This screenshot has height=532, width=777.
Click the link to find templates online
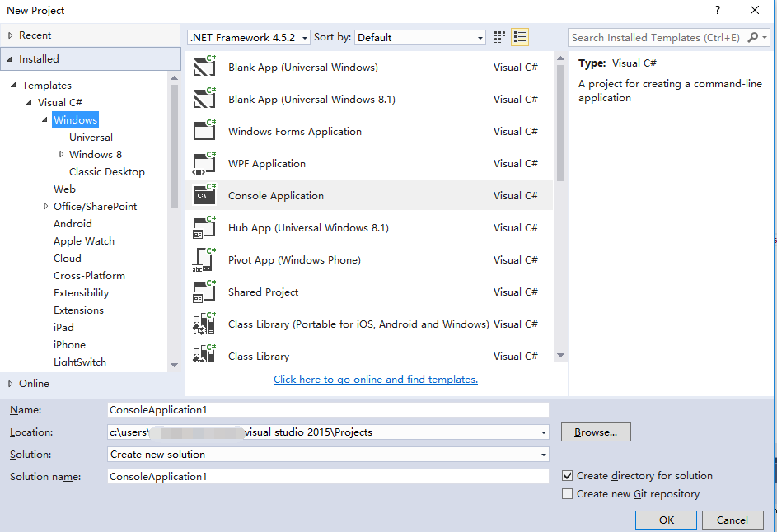point(375,379)
